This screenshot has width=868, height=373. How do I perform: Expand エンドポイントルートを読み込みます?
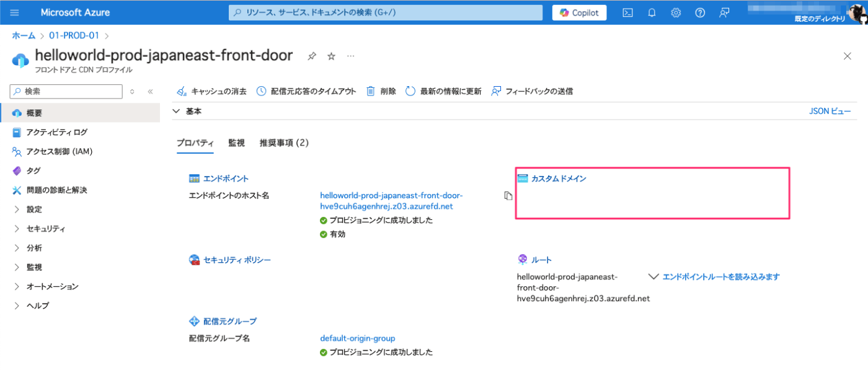714,277
